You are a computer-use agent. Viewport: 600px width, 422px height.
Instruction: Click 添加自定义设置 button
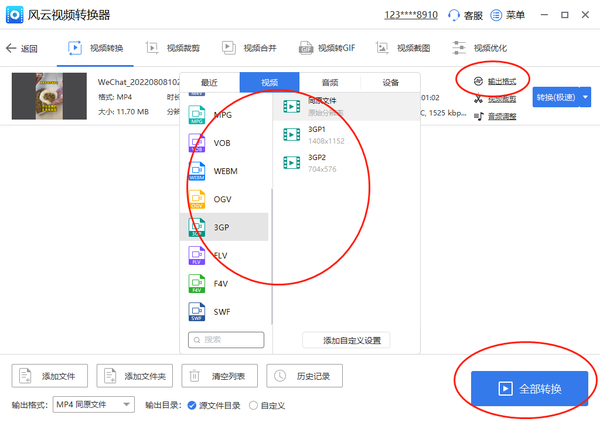pos(346,340)
